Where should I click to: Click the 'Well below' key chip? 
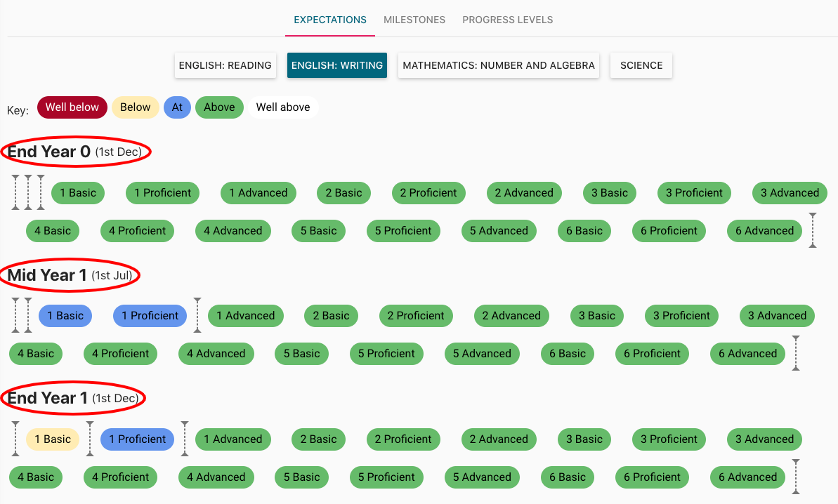coord(72,107)
